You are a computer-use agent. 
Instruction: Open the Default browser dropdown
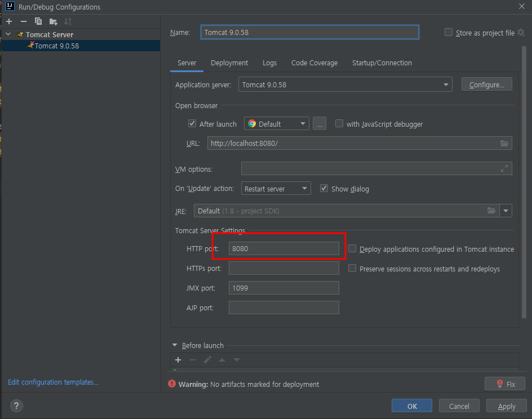(x=277, y=124)
